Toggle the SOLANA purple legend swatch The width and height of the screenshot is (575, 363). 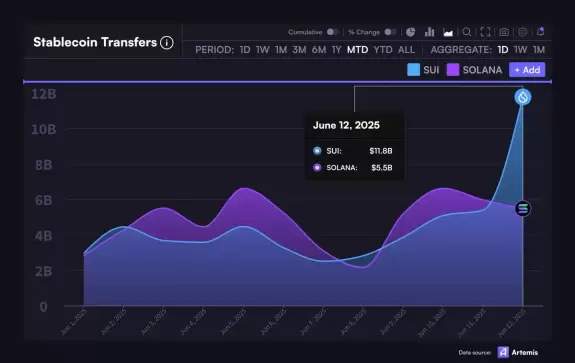tap(453, 70)
